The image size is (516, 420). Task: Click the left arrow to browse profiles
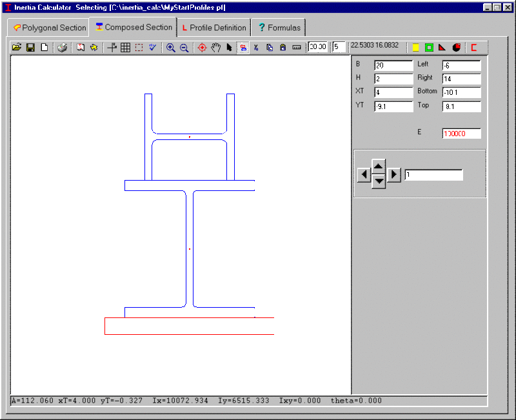pos(363,174)
